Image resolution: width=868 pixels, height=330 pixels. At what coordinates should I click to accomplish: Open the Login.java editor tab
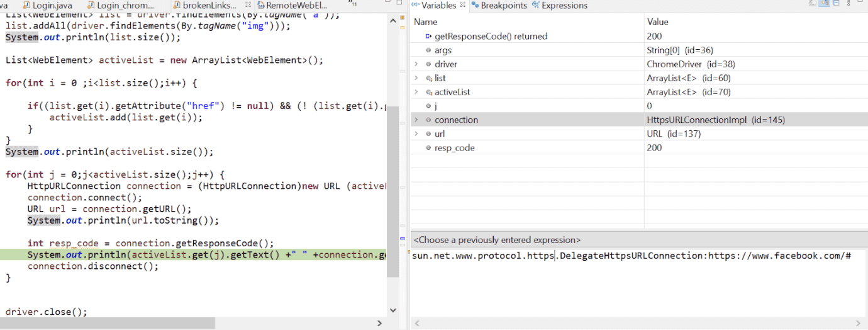pyautogui.click(x=52, y=6)
